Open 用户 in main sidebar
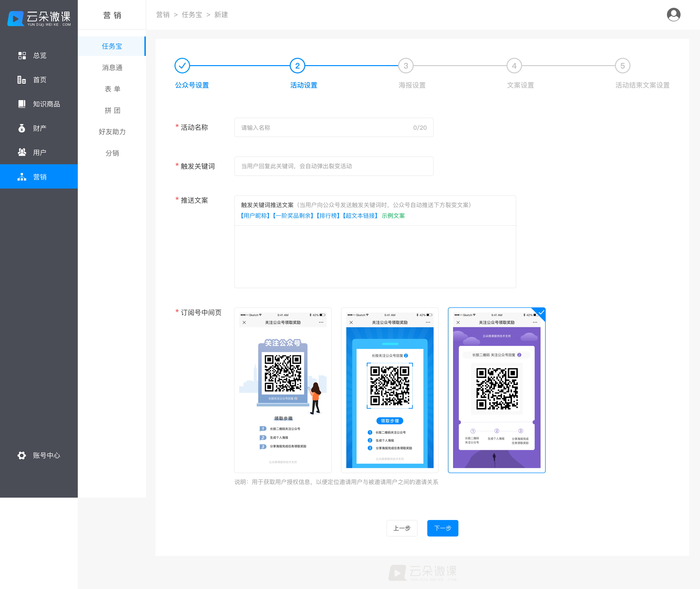Viewport: 700px width, 589px height. tap(39, 152)
